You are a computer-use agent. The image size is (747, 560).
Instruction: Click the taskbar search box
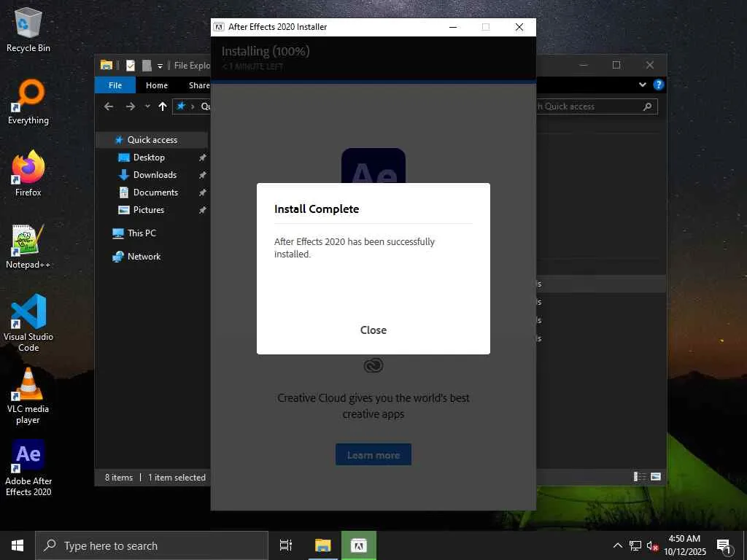(152, 545)
